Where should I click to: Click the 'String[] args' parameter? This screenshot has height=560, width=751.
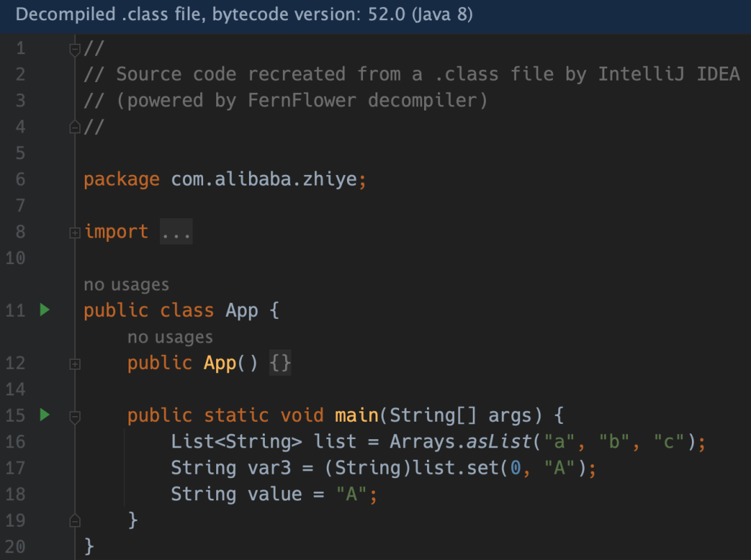tap(465, 415)
